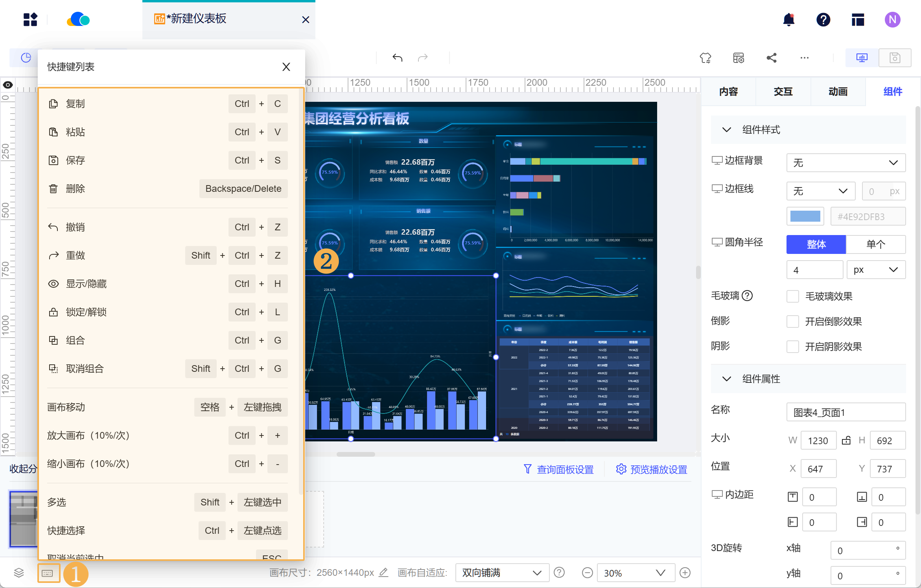Image resolution: width=921 pixels, height=588 pixels.
Task: Open the layers panel icon
Action: pyautogui.click(x=19, y=573)
